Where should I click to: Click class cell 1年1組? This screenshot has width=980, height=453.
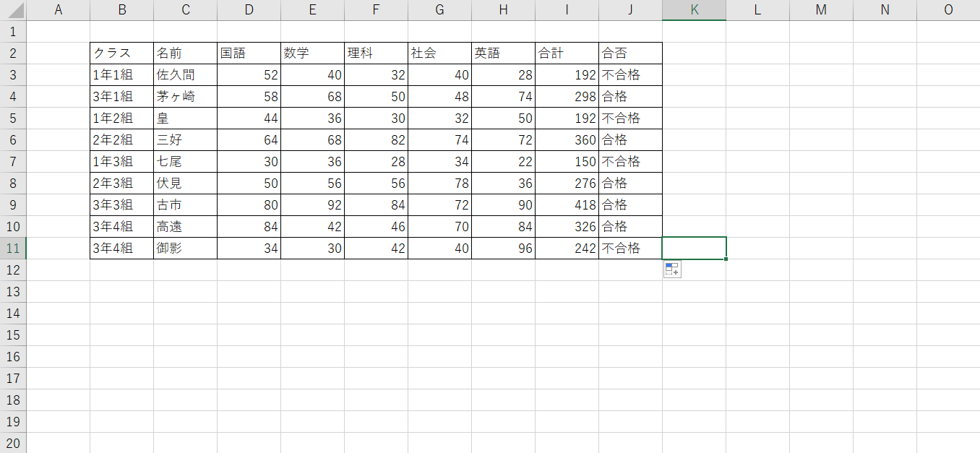tap(122, 75)
